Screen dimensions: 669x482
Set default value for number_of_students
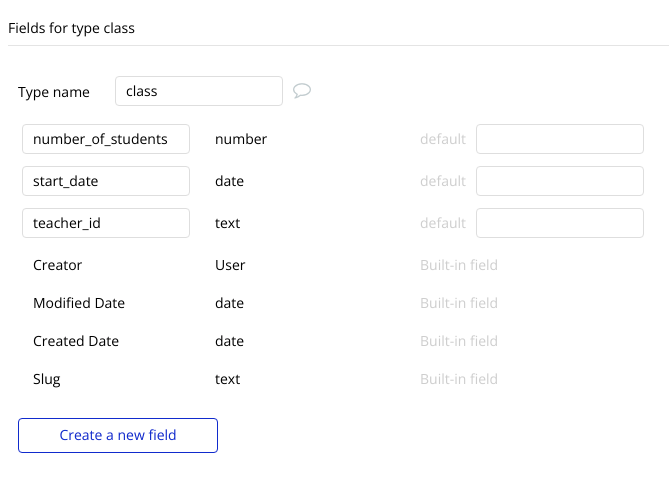point(560,139)
